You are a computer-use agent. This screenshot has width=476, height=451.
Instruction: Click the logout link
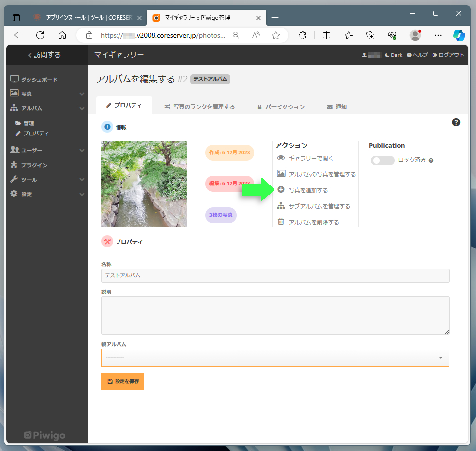pos(448,55)
